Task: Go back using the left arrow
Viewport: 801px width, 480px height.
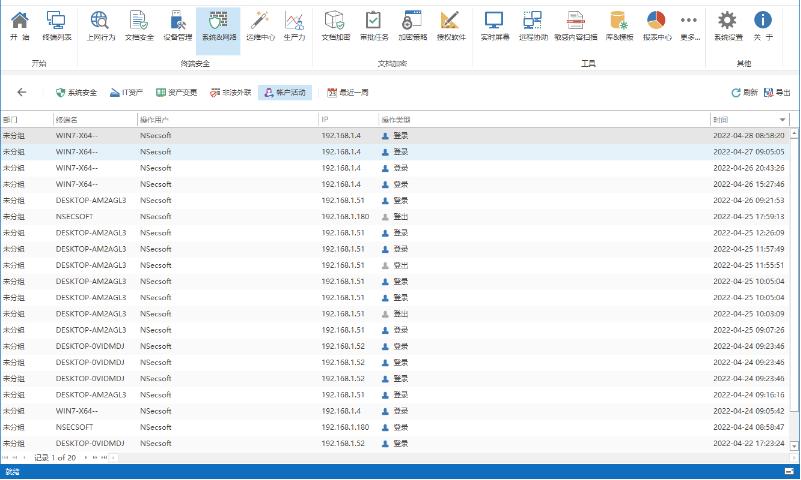Action: pyautogui.click(x=22, y=92)
